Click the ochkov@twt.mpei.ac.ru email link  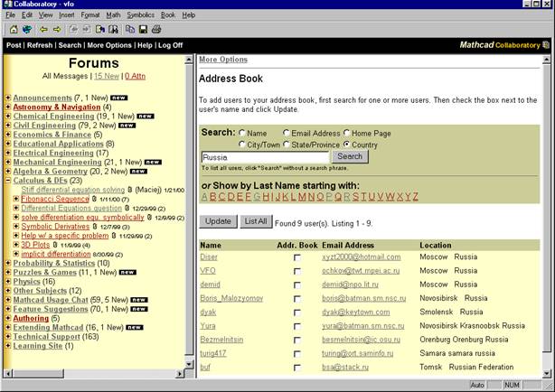coord(361,271)
